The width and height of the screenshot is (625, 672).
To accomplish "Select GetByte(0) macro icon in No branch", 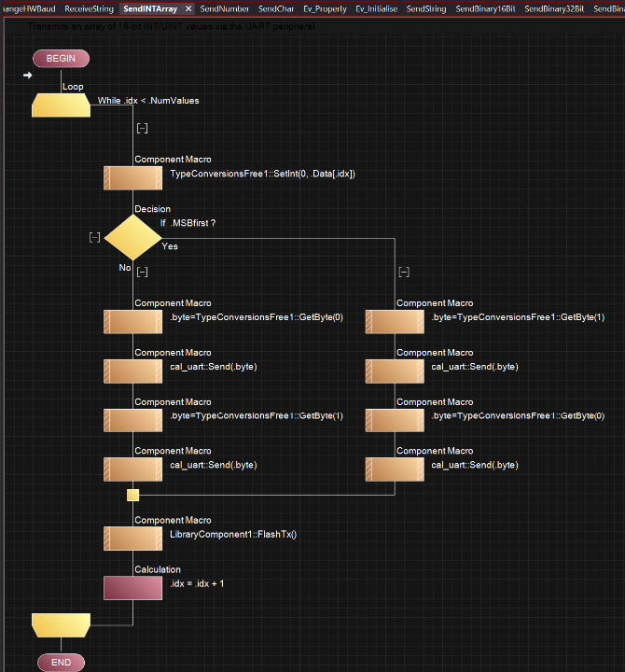I will [132, 322].
